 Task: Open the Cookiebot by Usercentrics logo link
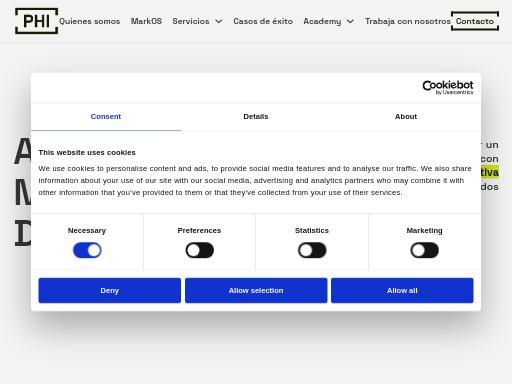click(448, 87)
